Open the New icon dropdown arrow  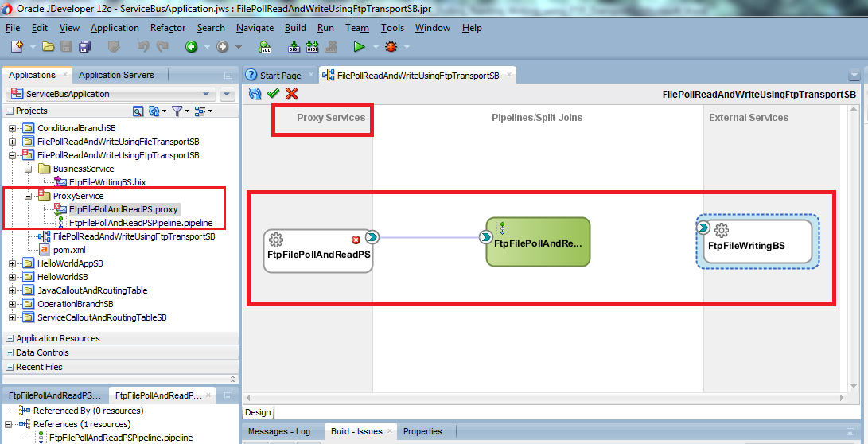(32, 48)
